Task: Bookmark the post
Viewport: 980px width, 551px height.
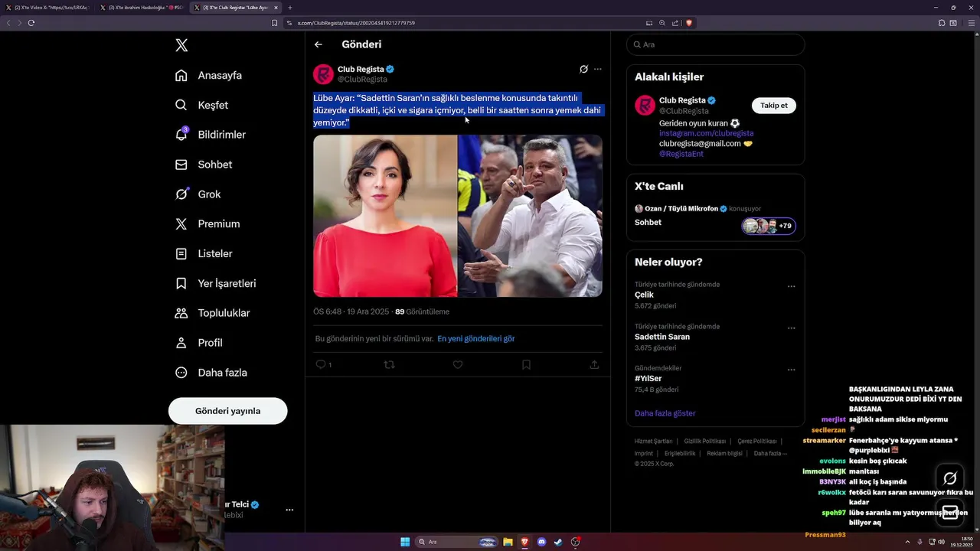Action: pos(526,365)
